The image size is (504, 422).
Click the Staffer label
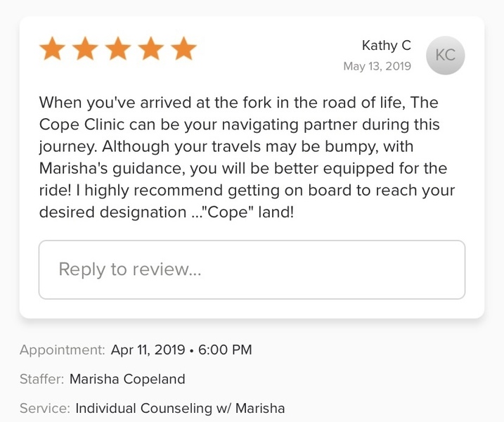coord(41,379)
